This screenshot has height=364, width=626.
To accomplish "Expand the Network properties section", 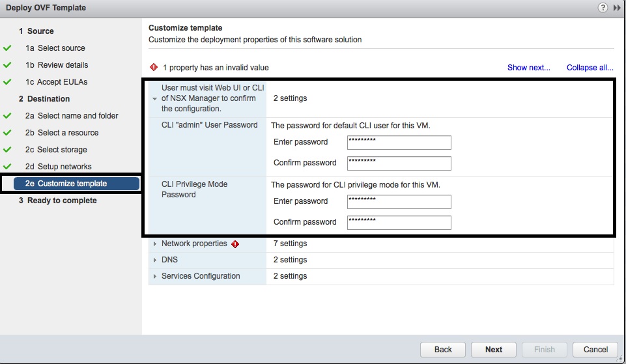I will pos(155,244).
